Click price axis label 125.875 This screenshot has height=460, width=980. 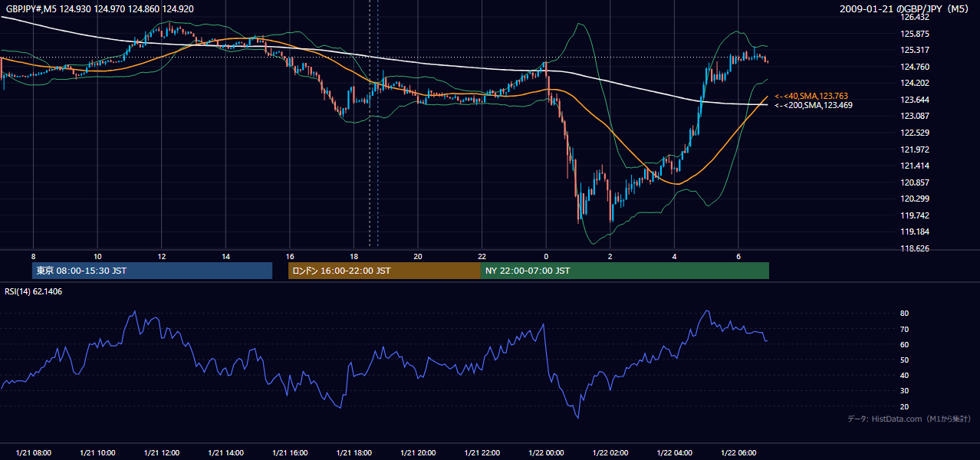pyautogui.click(x=915, y=34)
